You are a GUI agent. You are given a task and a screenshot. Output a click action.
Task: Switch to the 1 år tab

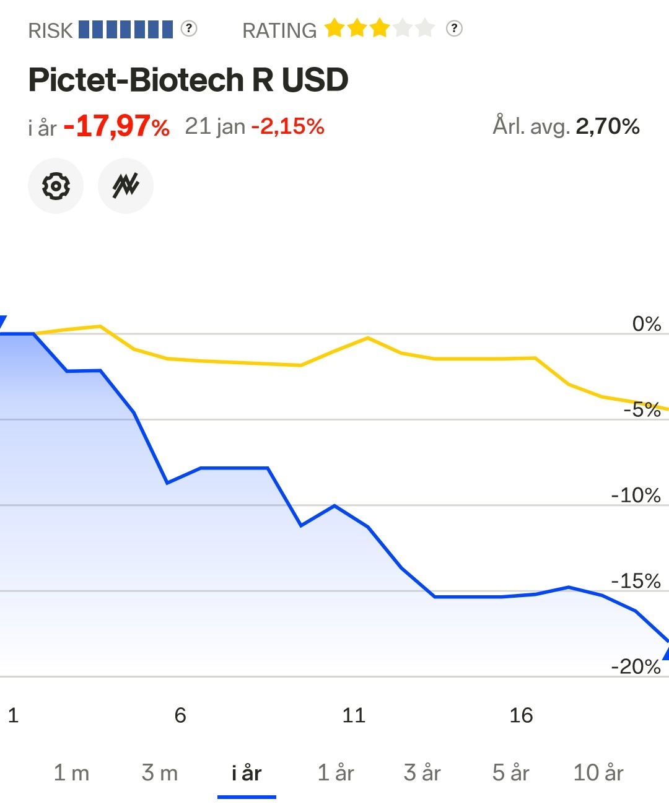coord(335,772)
